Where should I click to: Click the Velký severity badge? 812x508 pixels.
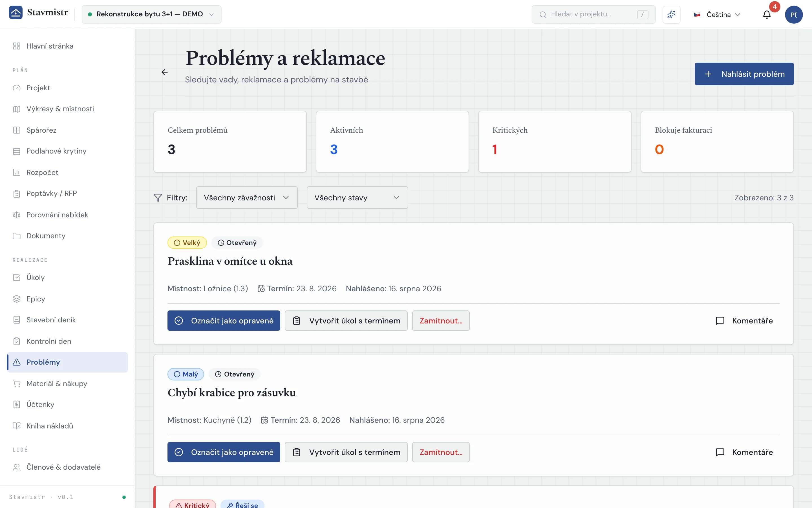point(187,243)
